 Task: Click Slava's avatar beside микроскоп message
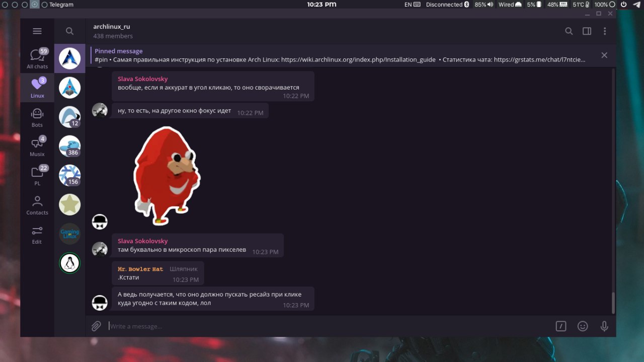[x=100, y=249]
